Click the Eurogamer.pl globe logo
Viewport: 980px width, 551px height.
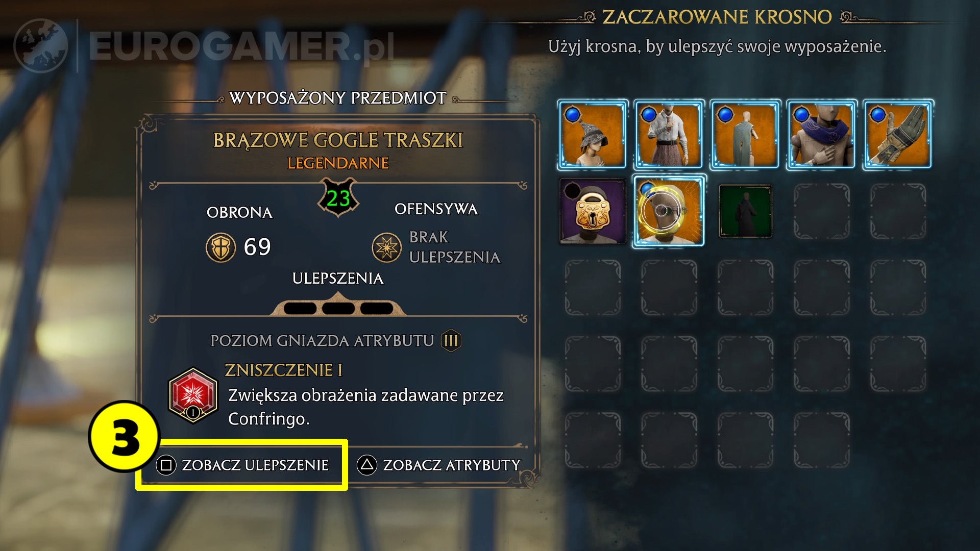[41, 46]
